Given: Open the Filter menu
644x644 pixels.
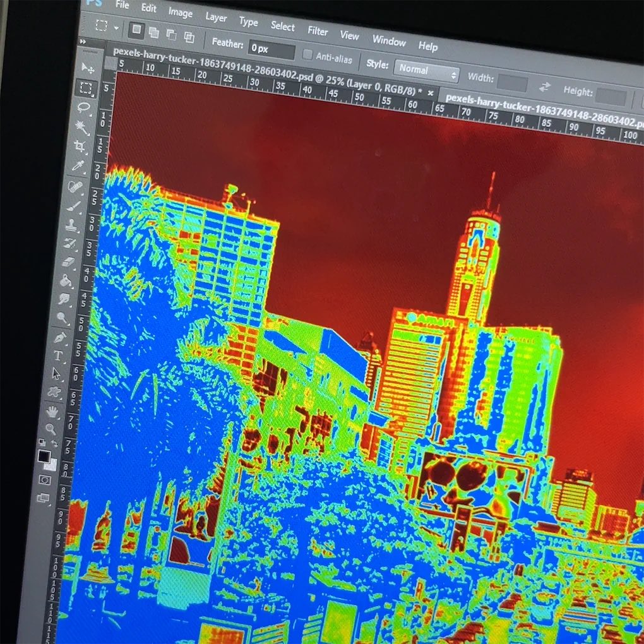Looking at the screenshot, I should 318,31.
